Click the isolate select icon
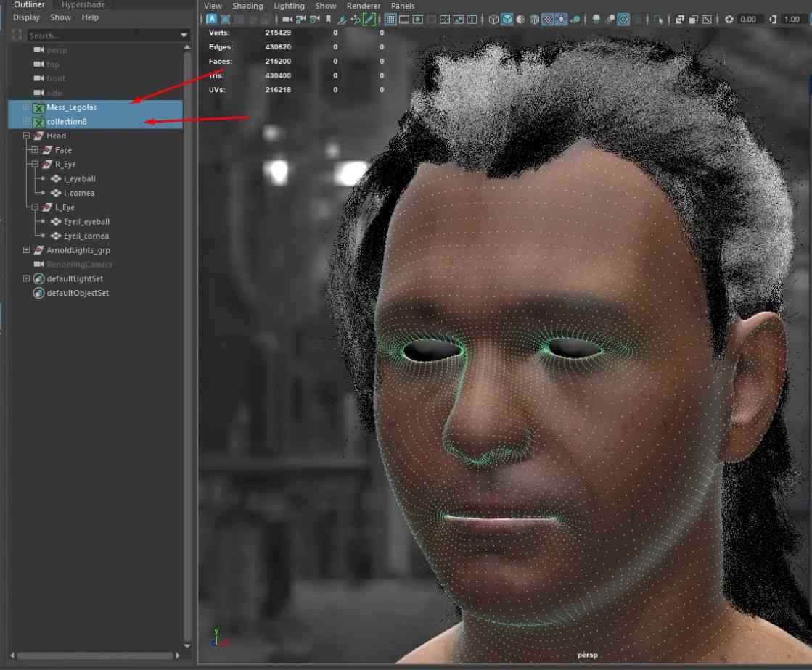Image resolution: width=812 pixels, height=670 pixels. point(658,19)
